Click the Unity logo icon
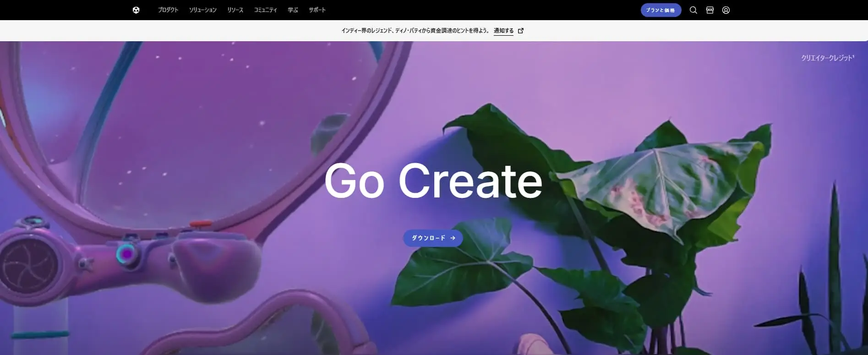The width and height of the screenshot is (868, 355). pos(136,10)
